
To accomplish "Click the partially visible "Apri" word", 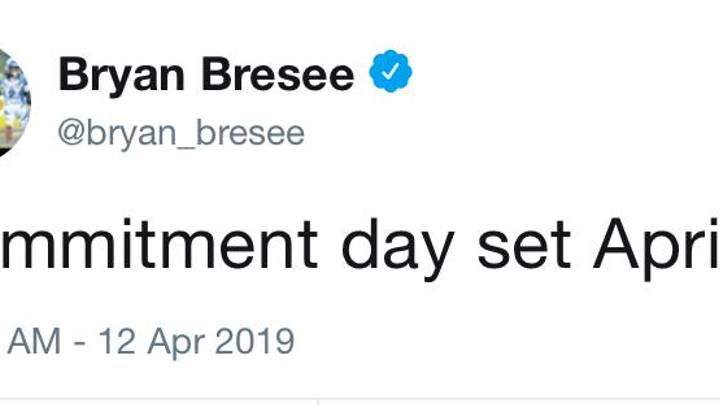I will (656, 250).
